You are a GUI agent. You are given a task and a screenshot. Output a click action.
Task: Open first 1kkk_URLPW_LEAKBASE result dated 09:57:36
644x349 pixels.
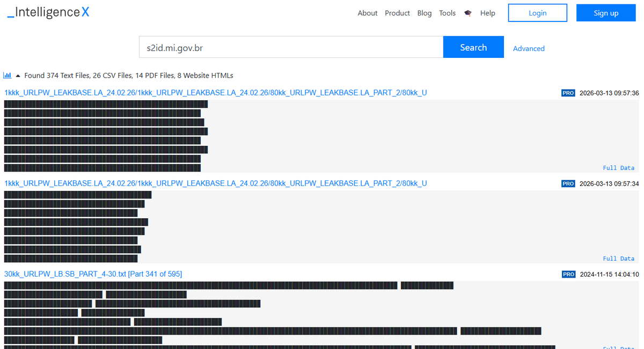coord(216,93)
